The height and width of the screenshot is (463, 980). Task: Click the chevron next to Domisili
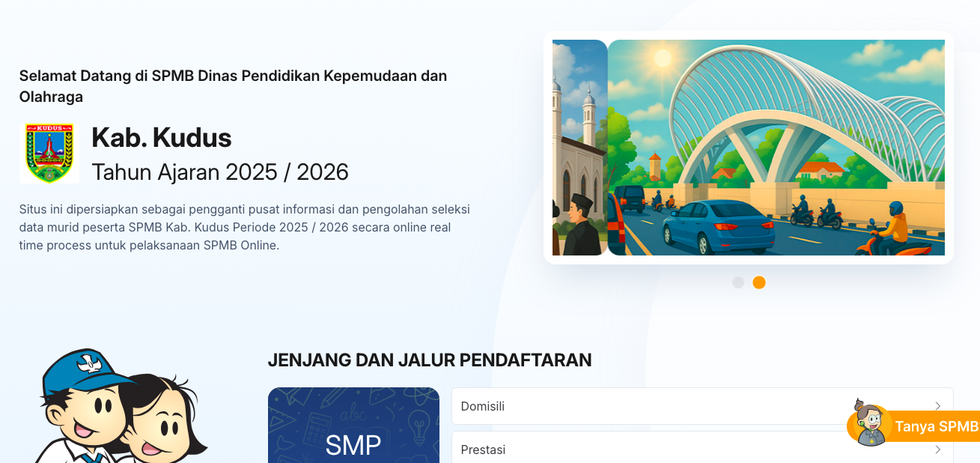click(x=937, y=406)
